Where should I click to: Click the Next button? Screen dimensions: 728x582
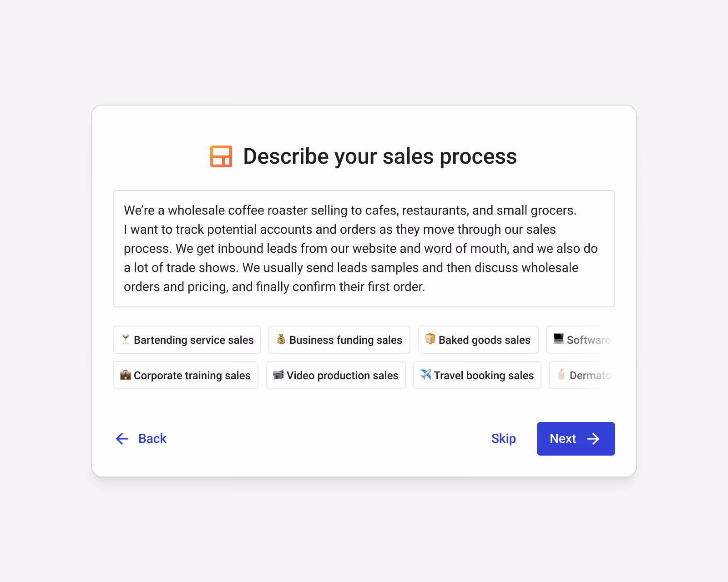tap(576, 439)
